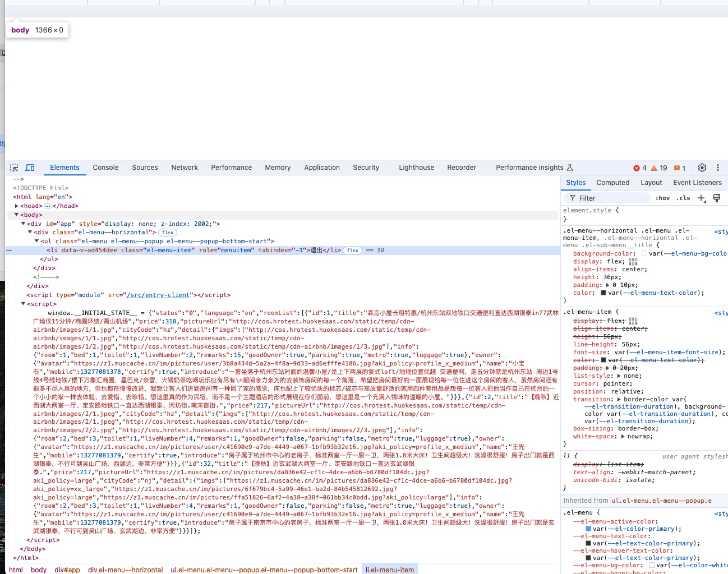The height and width of the screenshot is (574, 728).
Task: Open stylesheet source link for .el-menu-item rule
Action: pos(721,313)
